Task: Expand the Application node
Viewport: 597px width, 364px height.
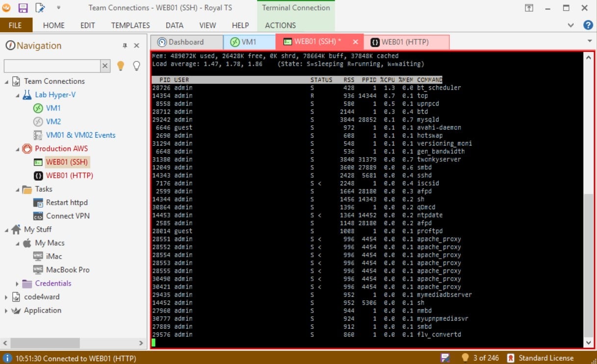Action: pos(6,311)
